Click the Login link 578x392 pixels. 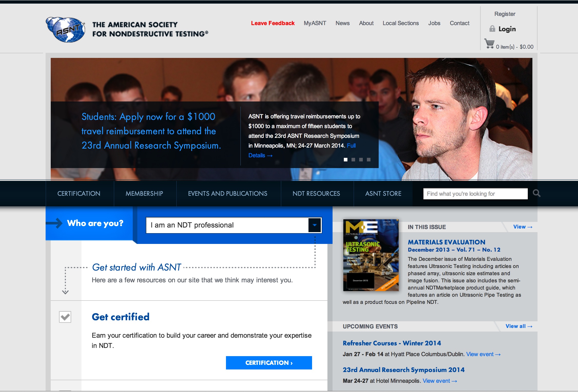click(x=507, y=29)
